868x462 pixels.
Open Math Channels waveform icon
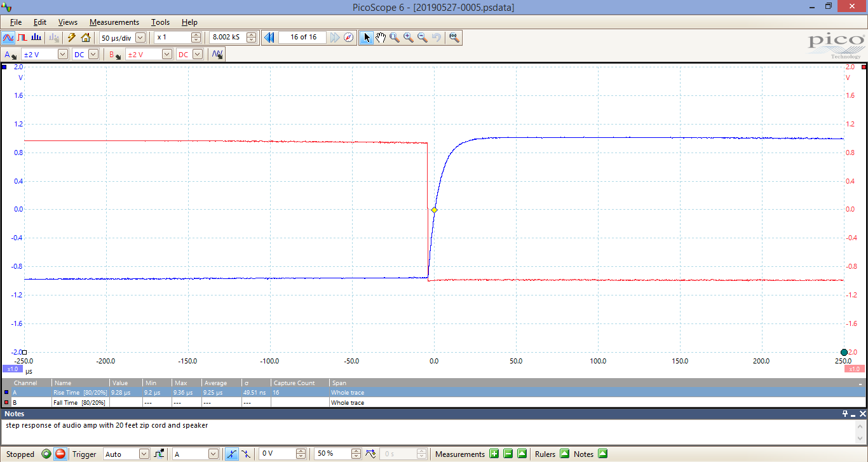tap(217, 55)
